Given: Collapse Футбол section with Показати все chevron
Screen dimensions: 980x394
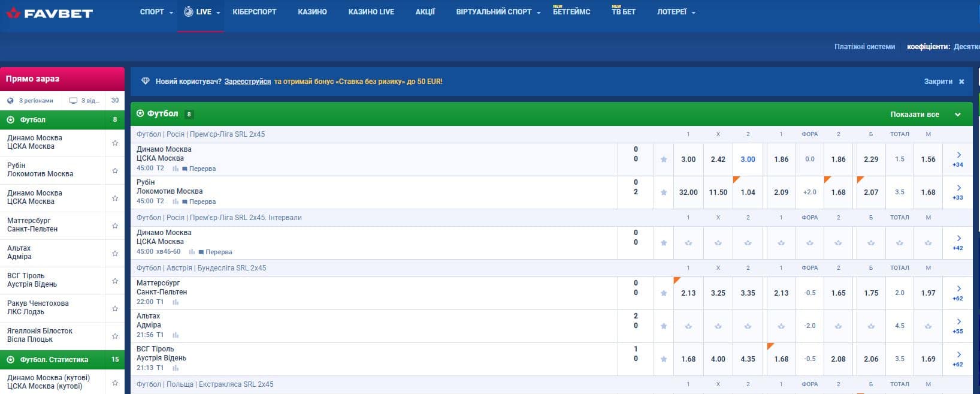Looking at the screenshot, I should coord(957,115).
